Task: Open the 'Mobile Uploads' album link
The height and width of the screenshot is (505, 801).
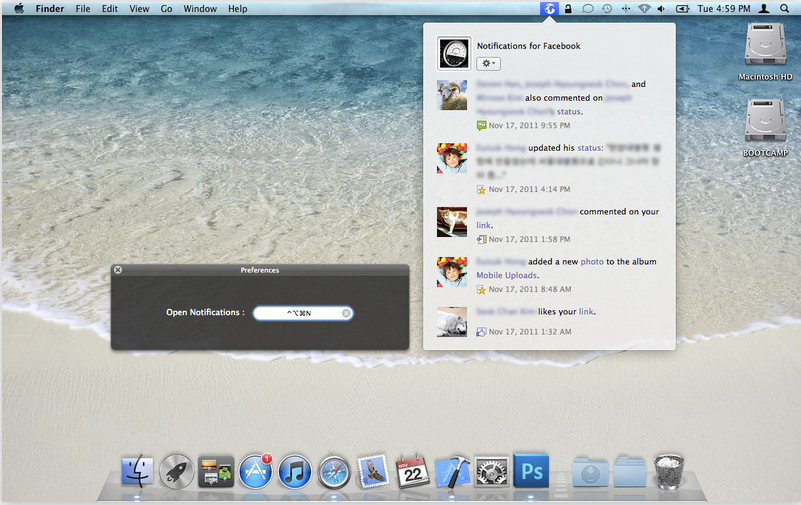Action: [x=507, y=275]
